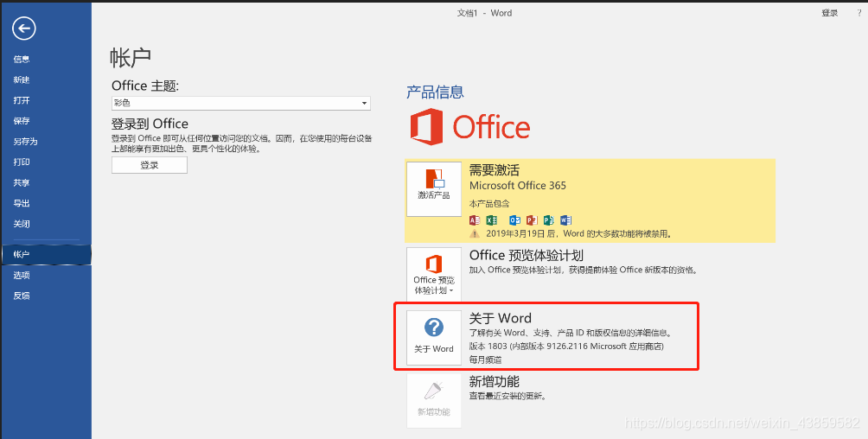Click 登录 link in the title bar
The height and width of the screenshot is (439, 868).
tap(829, 13)
